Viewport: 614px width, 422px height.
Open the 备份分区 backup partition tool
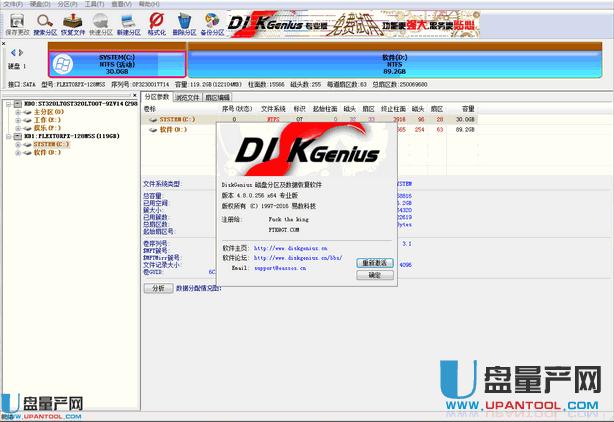click(x=211, y=22)
